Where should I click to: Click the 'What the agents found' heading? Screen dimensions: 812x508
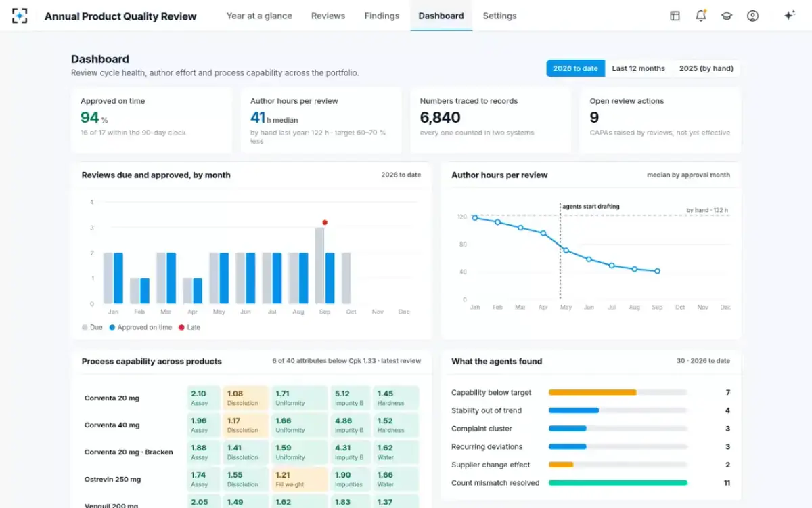[497, 362]
